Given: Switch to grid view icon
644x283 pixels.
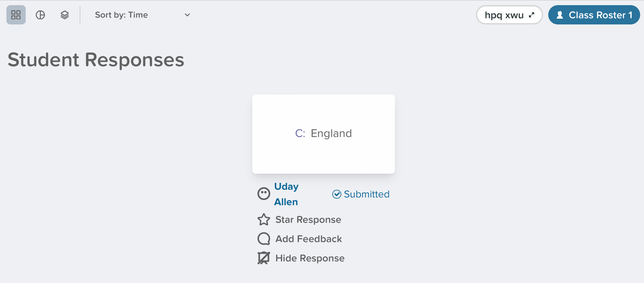Looking at the screenshot, I should (16, 15).
